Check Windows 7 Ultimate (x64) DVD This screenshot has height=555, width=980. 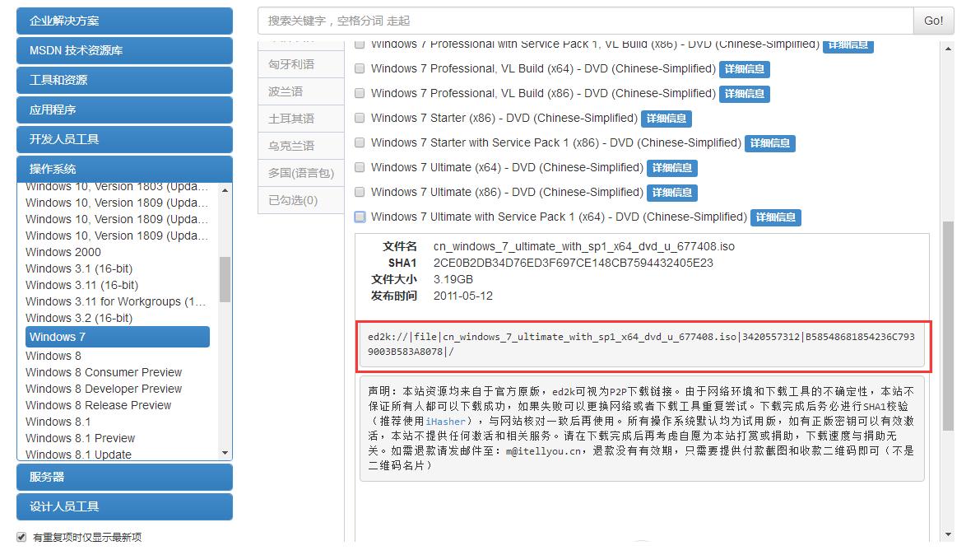[x=360, y=167]
